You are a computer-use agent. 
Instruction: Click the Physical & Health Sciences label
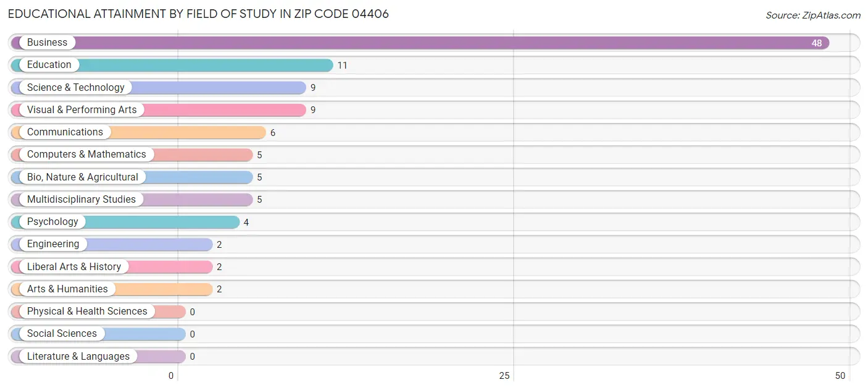(x=87, y=312)
